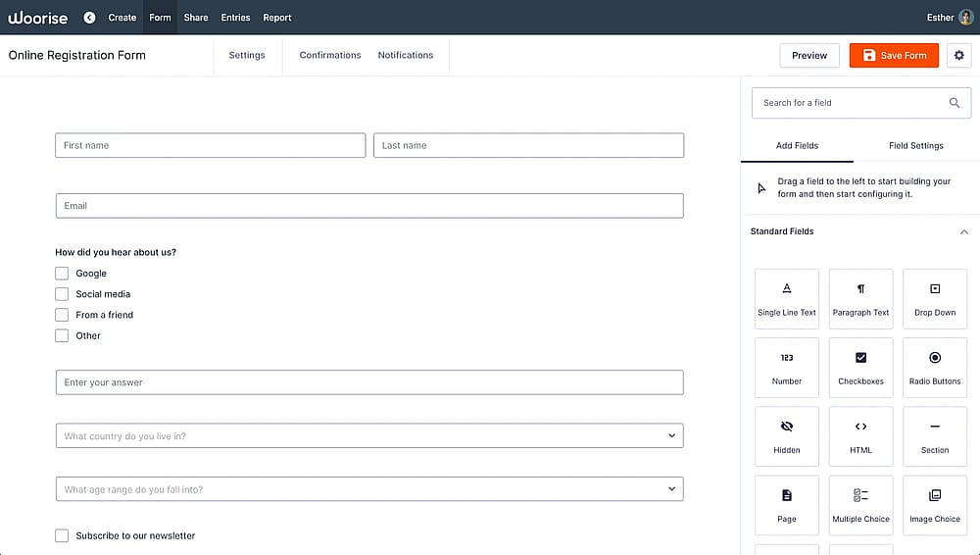Switch to the Settings tab
This screenshot has height=555, width=980.
tap(247, 55)
